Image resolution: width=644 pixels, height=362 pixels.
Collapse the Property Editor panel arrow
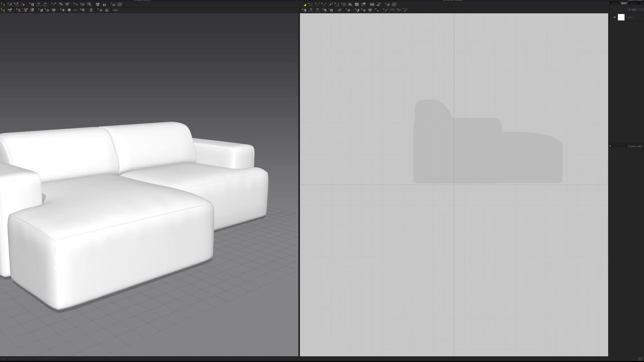(x=610, y=146)
